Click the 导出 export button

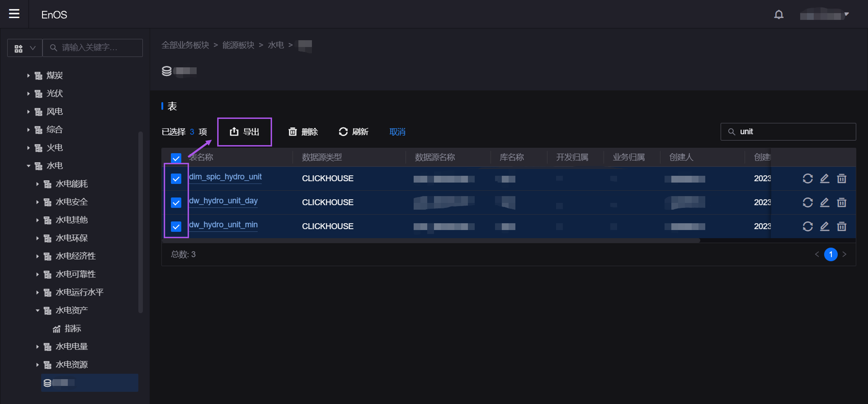245,132
